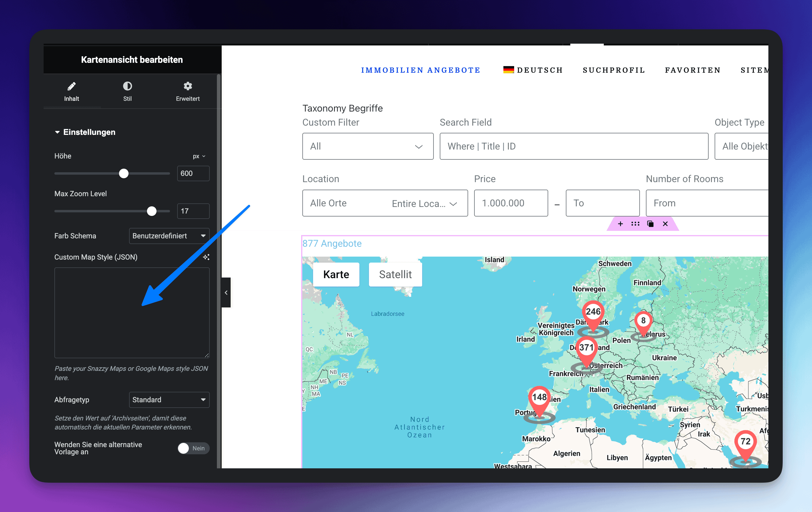
Task: Open the Inhalt pencil tab
Action: (x=71, y=91)
